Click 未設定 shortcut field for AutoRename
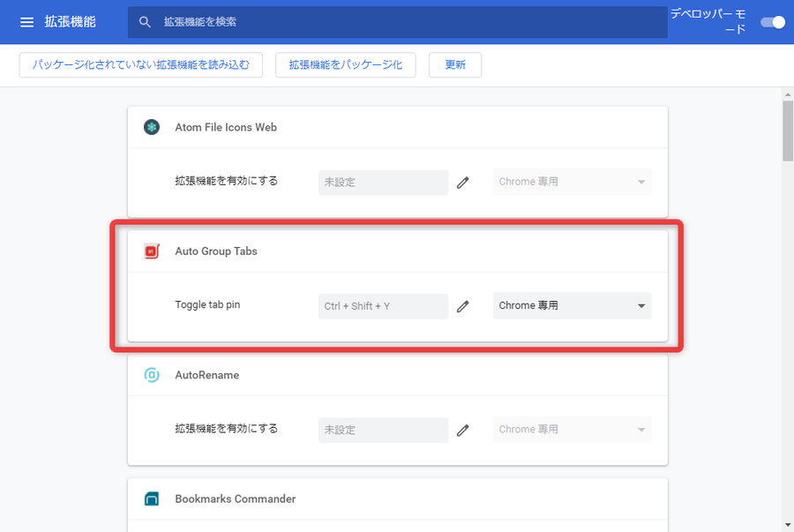 [384, 431]
